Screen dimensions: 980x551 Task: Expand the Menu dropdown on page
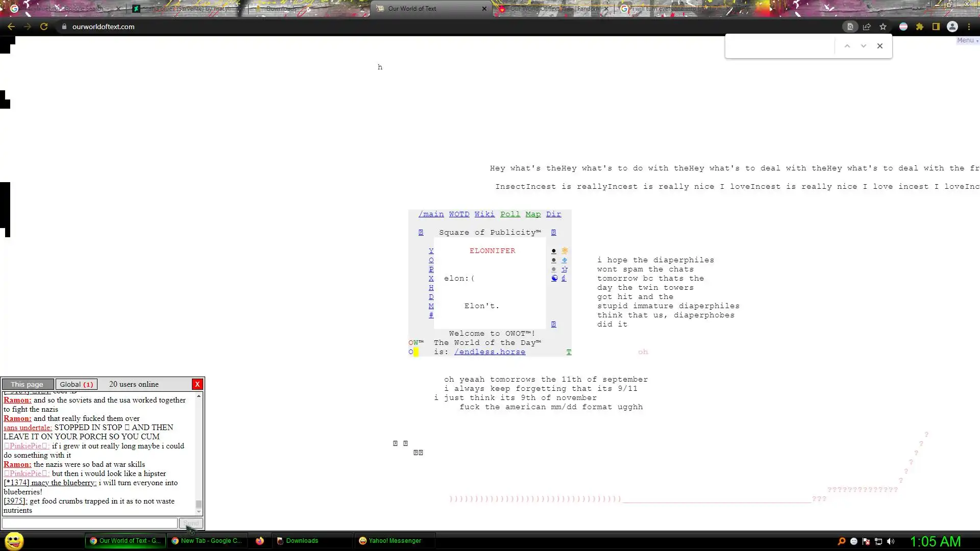pyautogui.click(x=967, y=40)
